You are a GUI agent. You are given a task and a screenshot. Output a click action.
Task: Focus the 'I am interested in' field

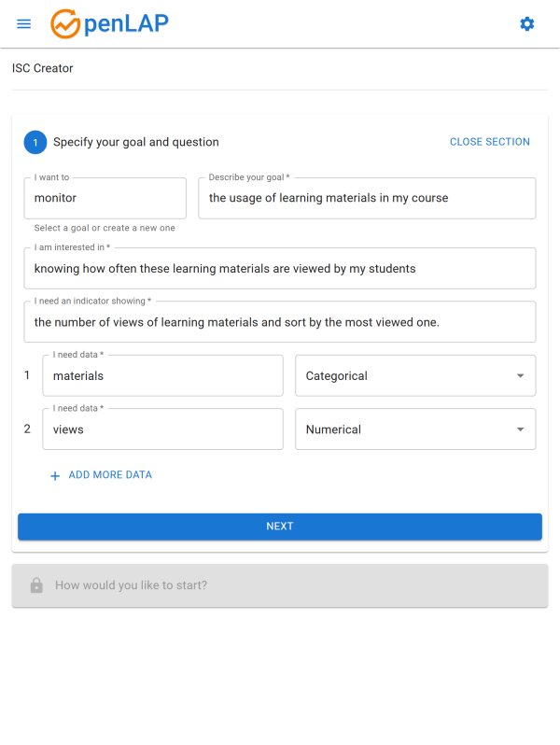[280, 269]
